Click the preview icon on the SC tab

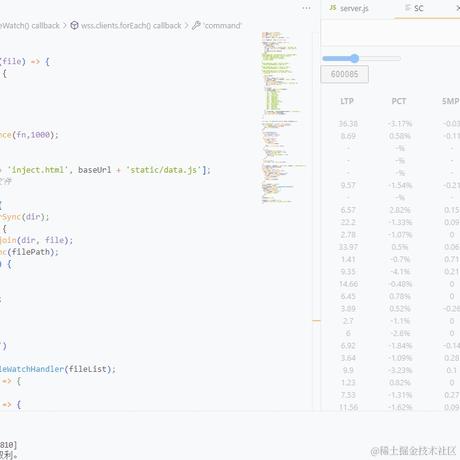[408, 8]
